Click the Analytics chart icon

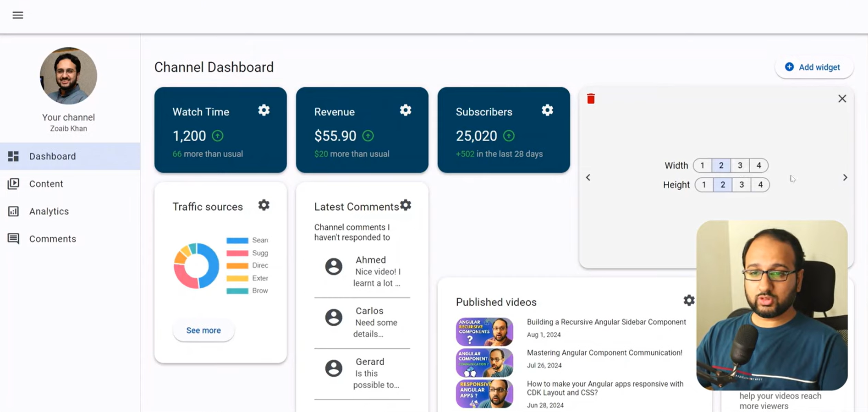click(13, 211)
